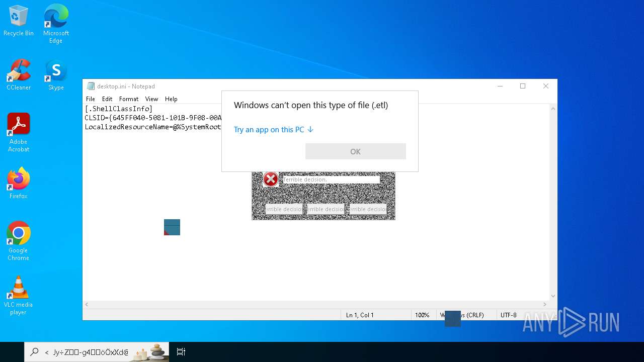644x362 pixels.
Task: Open Notepad File menu
Action: coord(91,99)
